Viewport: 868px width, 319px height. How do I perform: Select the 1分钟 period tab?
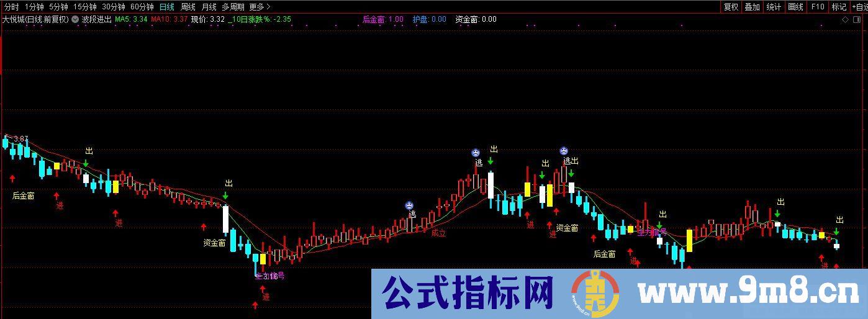34,7
